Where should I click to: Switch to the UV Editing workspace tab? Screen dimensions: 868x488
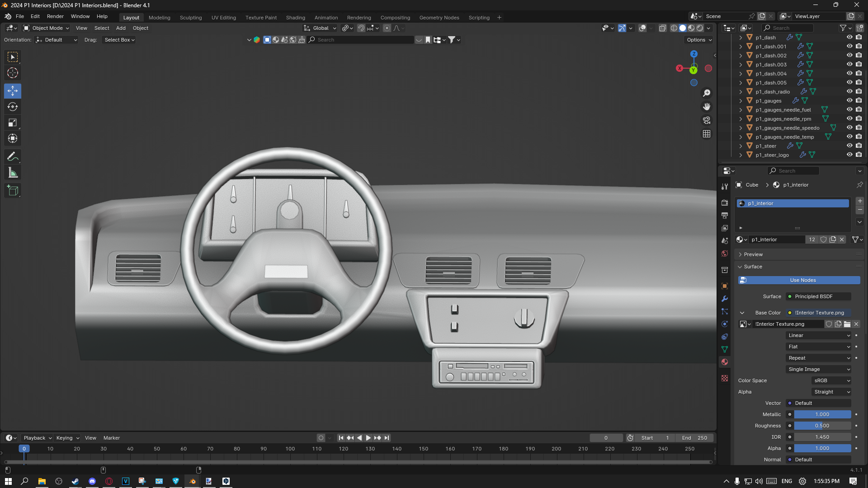coord(224,18)
